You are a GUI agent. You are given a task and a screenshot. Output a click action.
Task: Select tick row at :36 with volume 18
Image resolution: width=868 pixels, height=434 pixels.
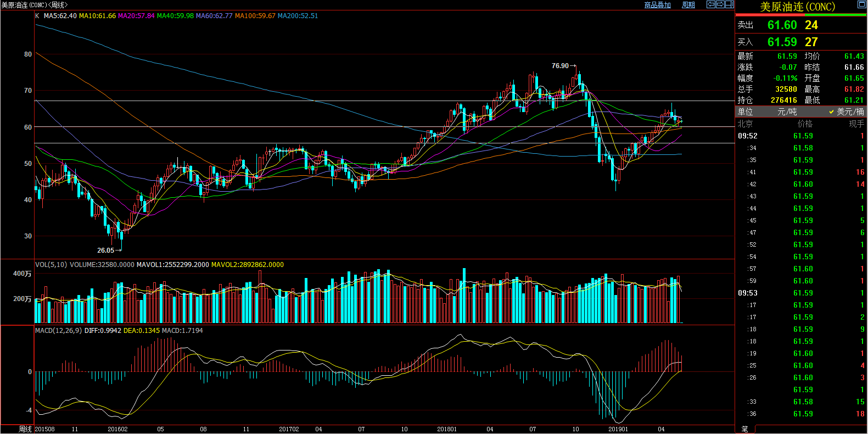coord(801,414)
